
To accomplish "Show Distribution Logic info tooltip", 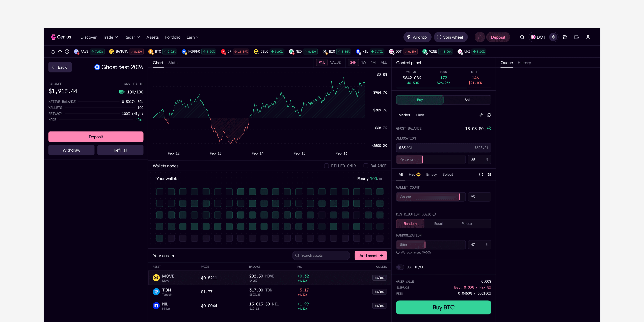I will click(x=434, y=214).
